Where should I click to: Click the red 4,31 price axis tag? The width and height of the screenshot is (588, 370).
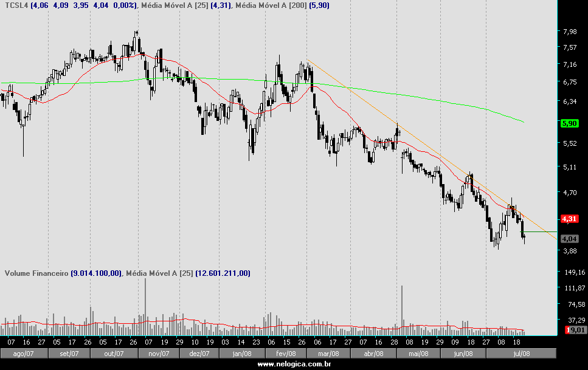point(570,219)
